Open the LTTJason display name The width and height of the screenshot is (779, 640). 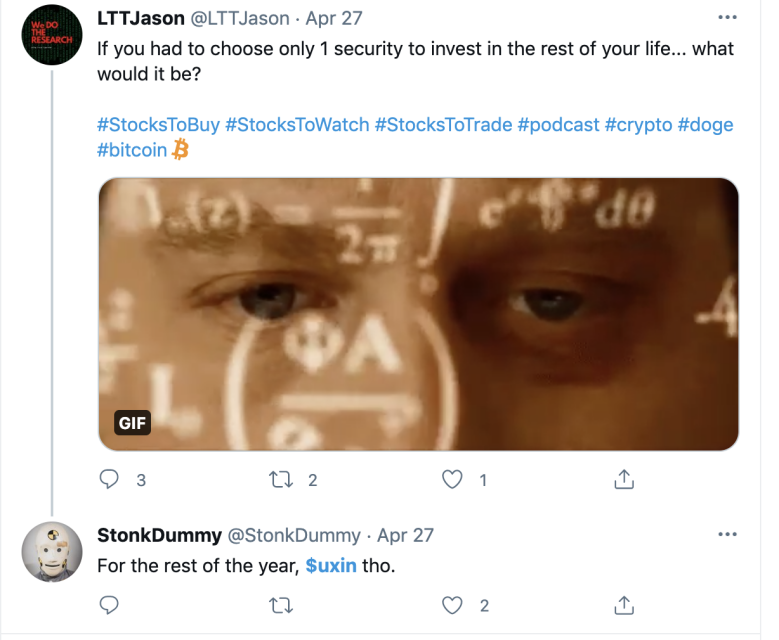coord(141,19)
